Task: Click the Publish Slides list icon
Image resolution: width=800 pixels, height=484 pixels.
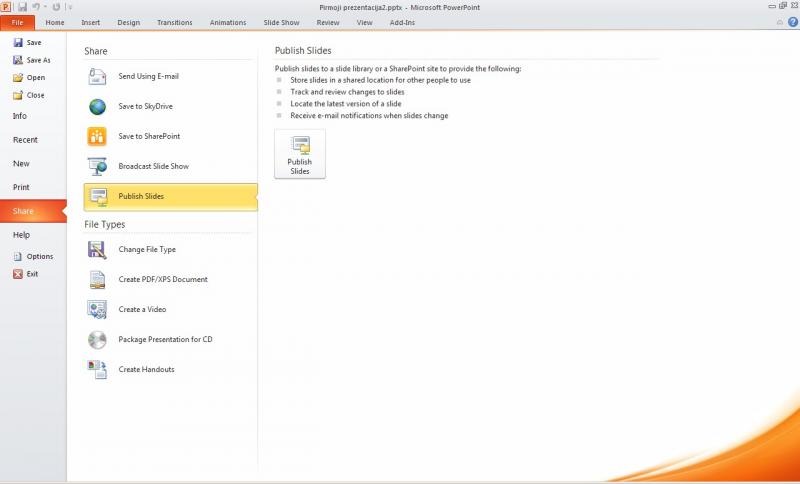Action: 97,196
